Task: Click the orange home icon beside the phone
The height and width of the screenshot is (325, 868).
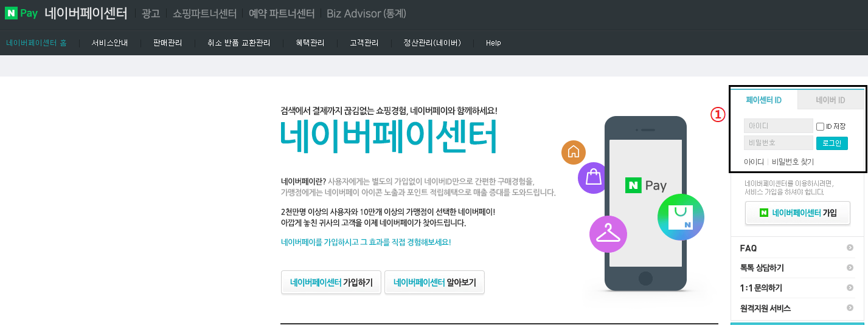Action: pos(574,152)
